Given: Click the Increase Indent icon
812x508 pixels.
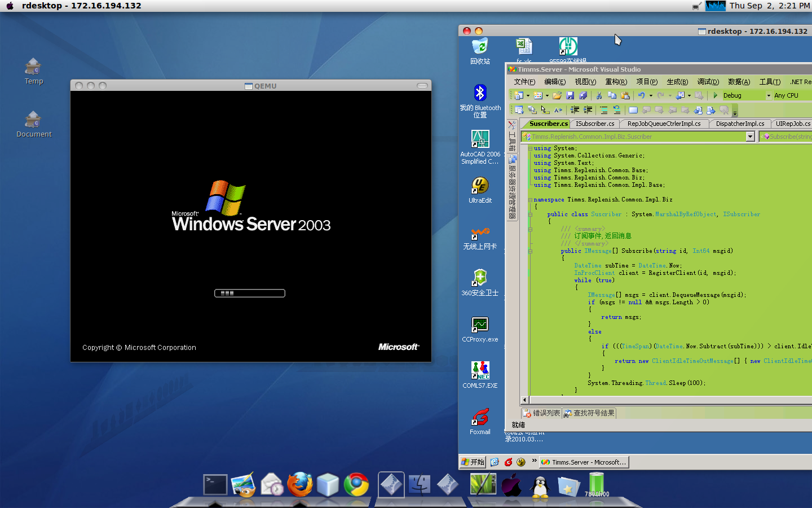Looking at the screenshot, I should [x=588, y=110].
